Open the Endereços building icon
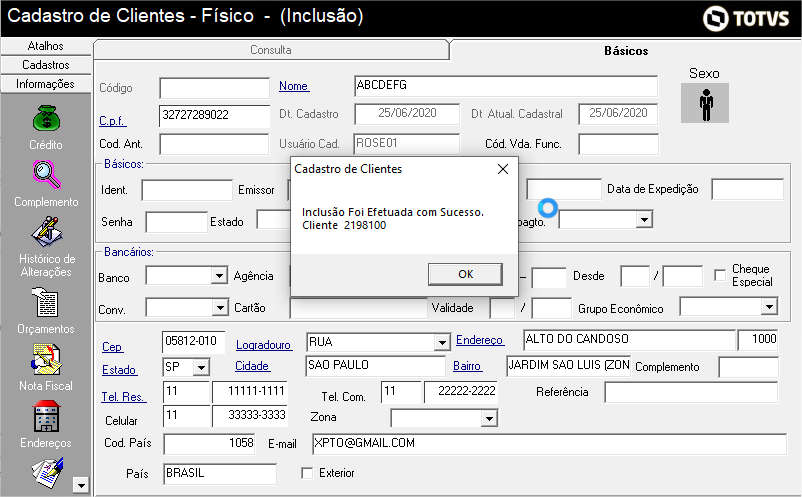The height and width of the screenshot is (497, 802). 46,416
